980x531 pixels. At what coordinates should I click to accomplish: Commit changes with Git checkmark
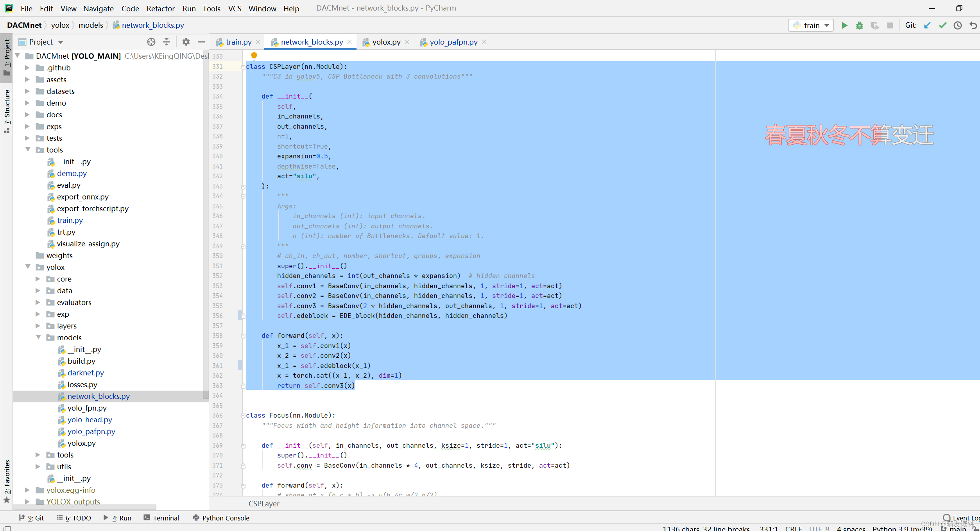(942, 25)
